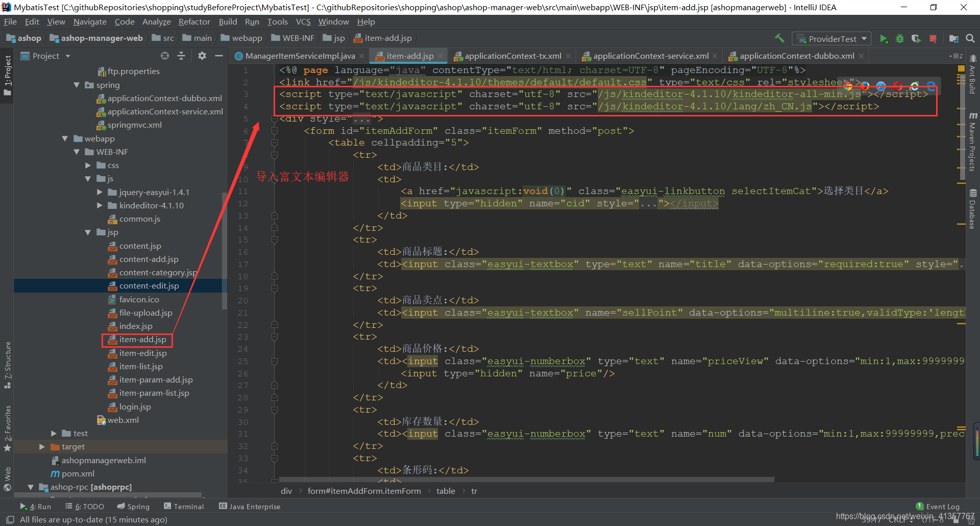The image size is (980, 526).
Task: Collapse all icon in Project panel
Action: pos(181,56)
